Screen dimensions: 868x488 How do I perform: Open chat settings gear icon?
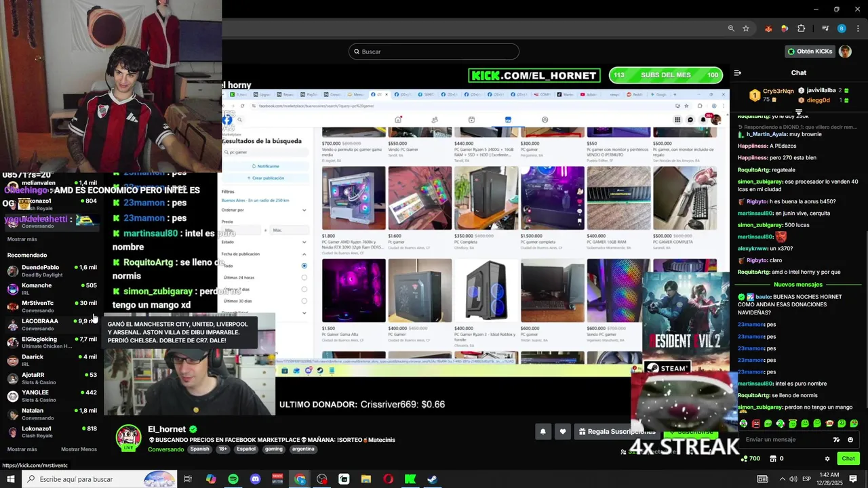(x=827, y=459)
